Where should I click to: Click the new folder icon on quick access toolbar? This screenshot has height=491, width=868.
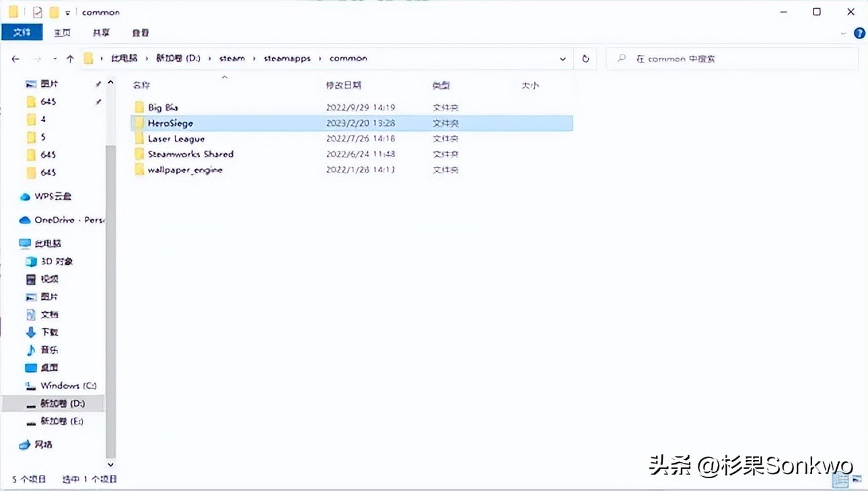click(x=52, y=11)
